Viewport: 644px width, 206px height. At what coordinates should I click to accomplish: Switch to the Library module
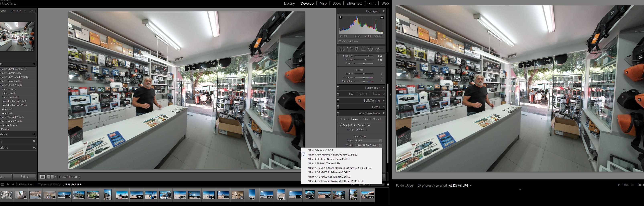(x=289, y=3)
